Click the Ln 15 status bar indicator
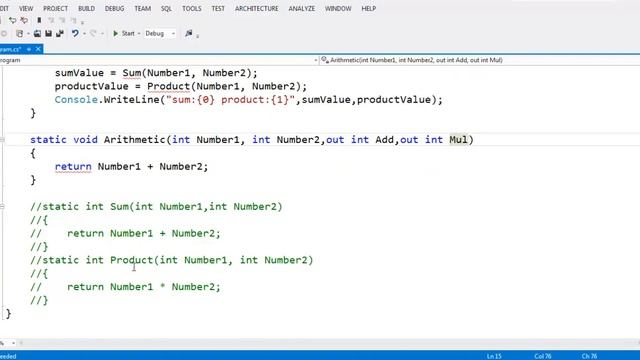The image size is (640, 360). click(x=494, y=356)
